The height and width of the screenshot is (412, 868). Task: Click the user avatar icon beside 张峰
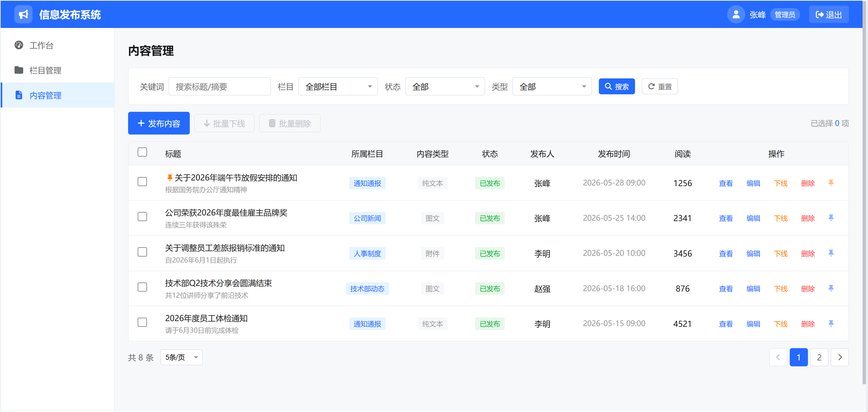click(x=736, y=15)
